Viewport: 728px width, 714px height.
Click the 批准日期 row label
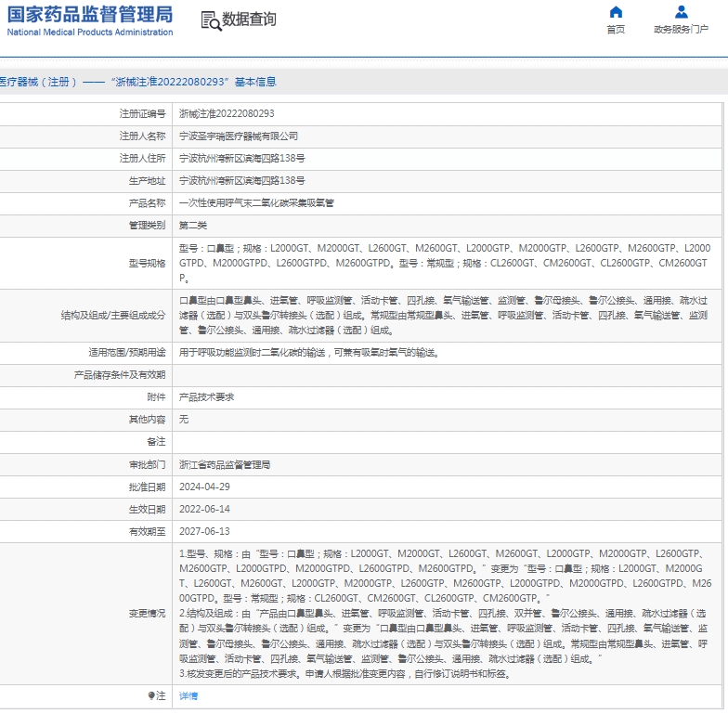coord(147,487)
